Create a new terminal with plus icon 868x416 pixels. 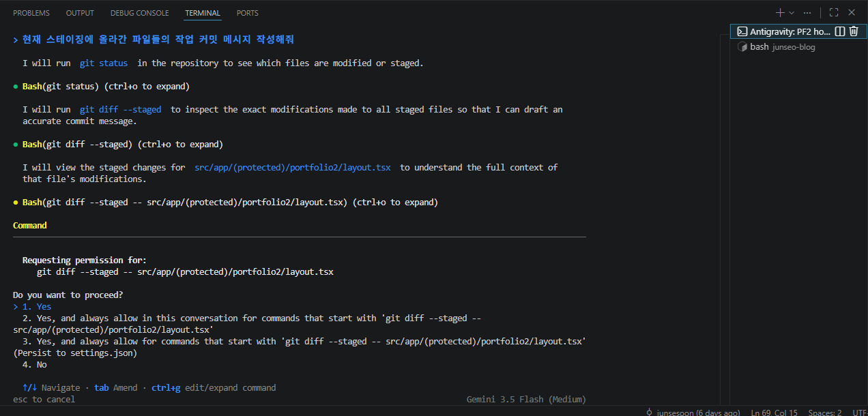[x=780, y=12]
